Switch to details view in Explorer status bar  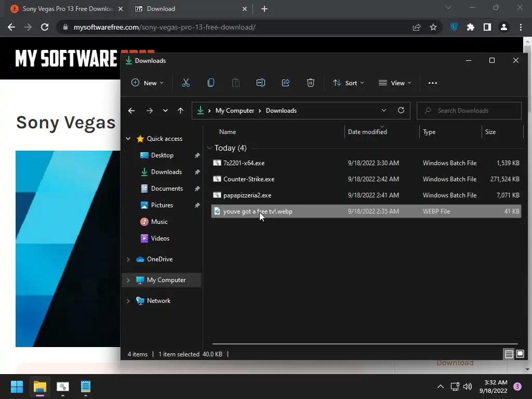coord(509,354)
